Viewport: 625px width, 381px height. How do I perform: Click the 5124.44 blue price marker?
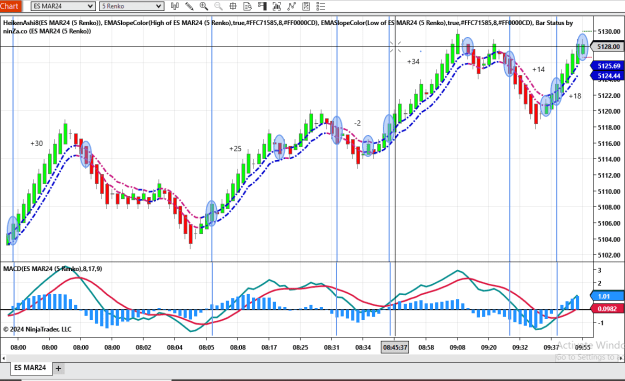pyautogui.click(x=608, y=76)
